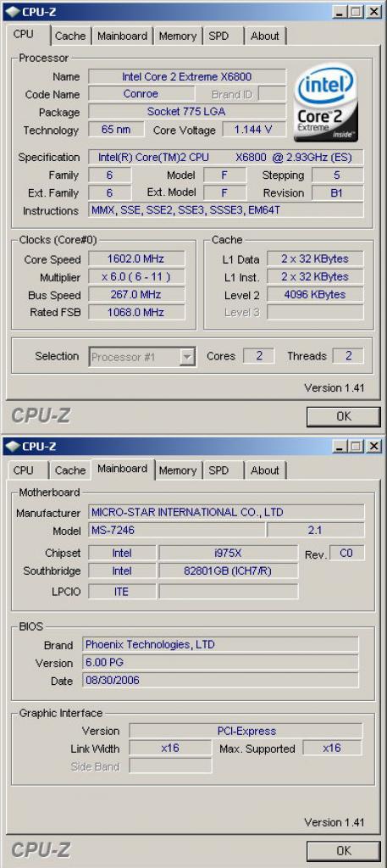Click the empty Brand ID field
The width and height of the screenshot is (387, 868).
[x=272, y=94]
